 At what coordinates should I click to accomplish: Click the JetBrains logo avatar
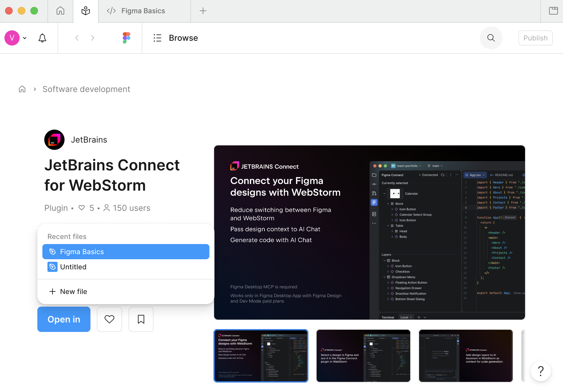point(54,140)
